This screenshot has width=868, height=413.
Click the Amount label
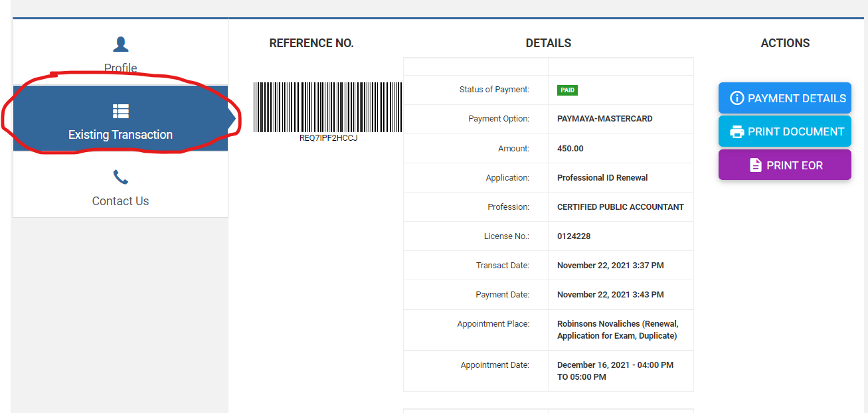[x=514, y=149]
